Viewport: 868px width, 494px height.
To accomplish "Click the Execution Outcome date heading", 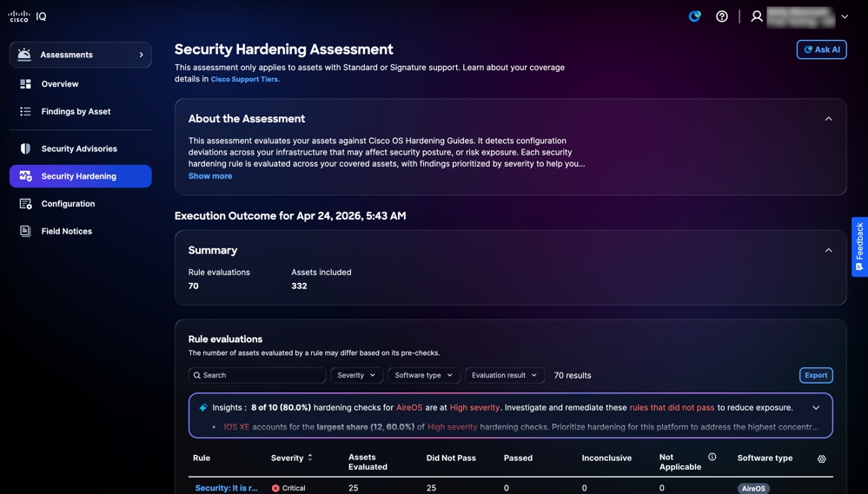I will (x=290, y=215).
